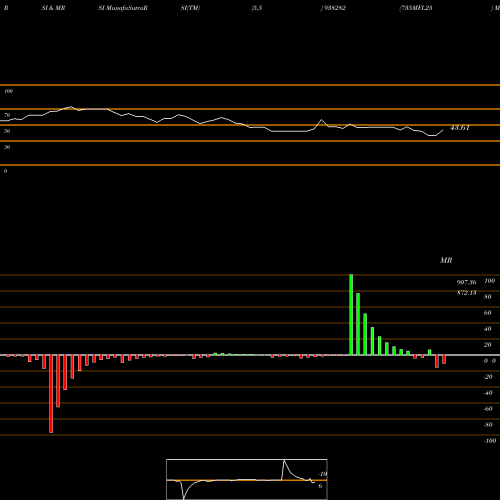Image resolution: width=500 pixels, height=500 pixels.
Task: Click the header text 938282
Action: (334, 8)
